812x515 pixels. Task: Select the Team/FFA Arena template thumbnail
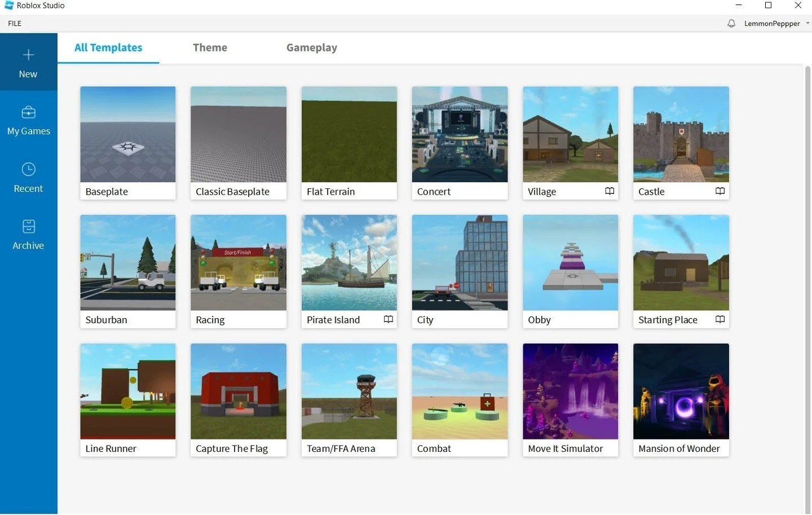pos(349,391)
